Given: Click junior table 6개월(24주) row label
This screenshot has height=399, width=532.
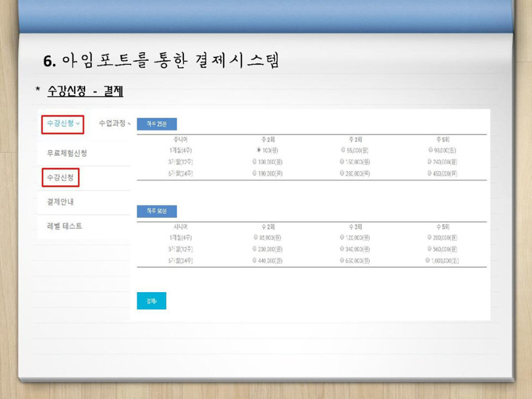Looking at the screenshot, I should [x=180, y=174].
